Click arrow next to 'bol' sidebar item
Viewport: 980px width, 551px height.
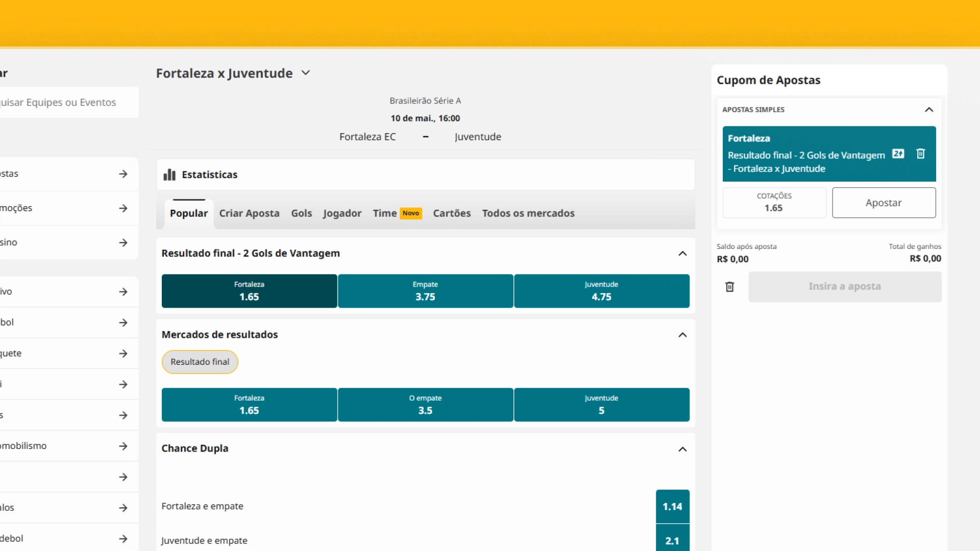[x=123, y=322]
